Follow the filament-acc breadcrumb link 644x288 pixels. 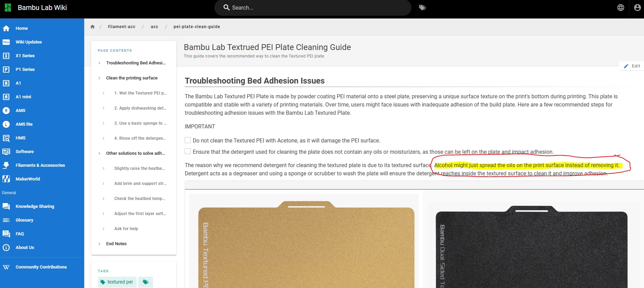point(122,27)
